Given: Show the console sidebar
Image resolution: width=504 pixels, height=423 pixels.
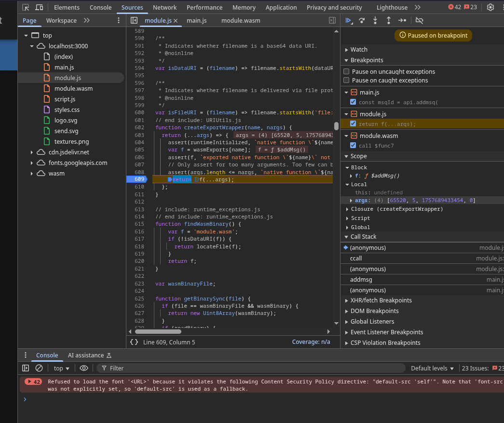Looking at the screenshot, I should (x=26, y=368).
